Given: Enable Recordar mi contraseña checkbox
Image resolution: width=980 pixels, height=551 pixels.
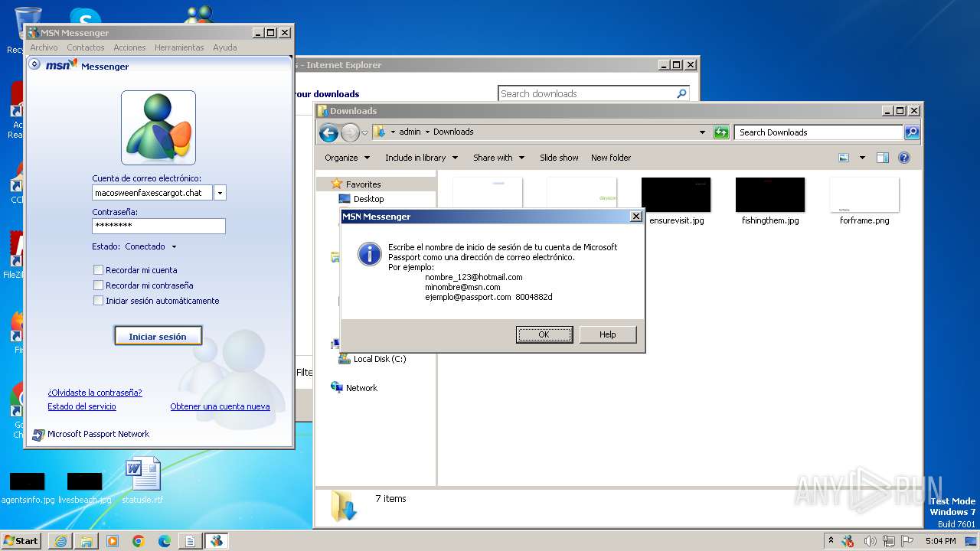Looking at the screenshot, I should coord(98,285).
